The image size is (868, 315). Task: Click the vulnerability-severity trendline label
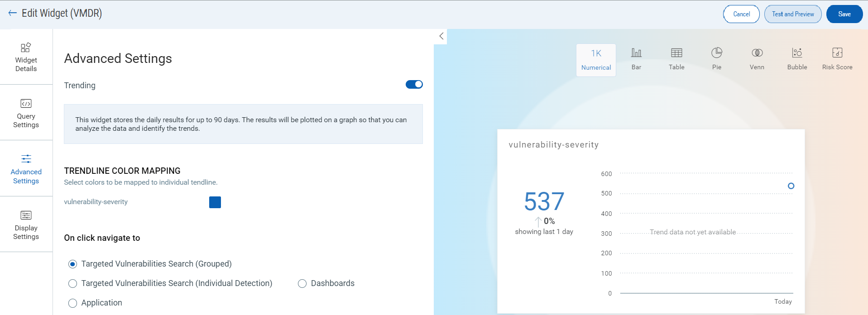[x=96, y=202]
